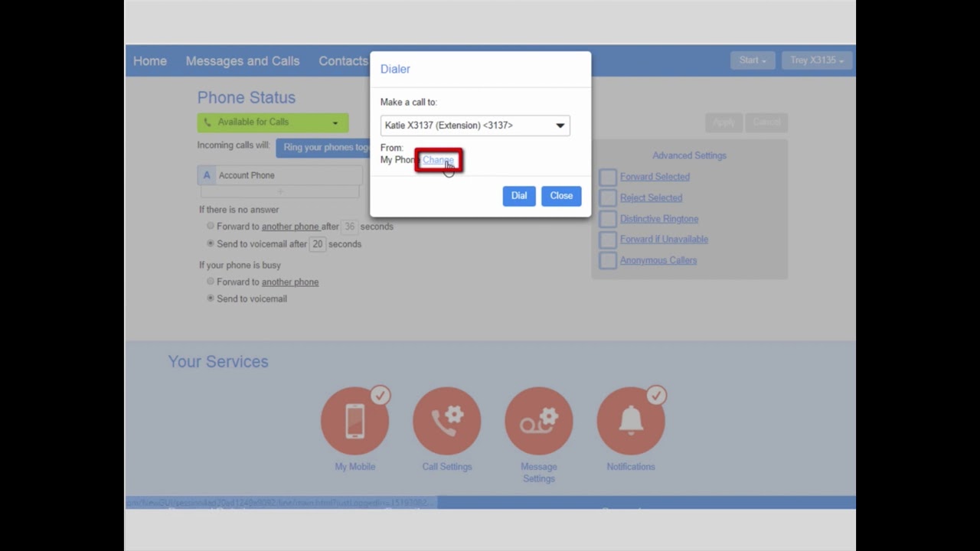Image resolution: width=980 pixels, height=551 pixels.
Task: Open the Trey X3135 user menu
Action: [818, 60]
